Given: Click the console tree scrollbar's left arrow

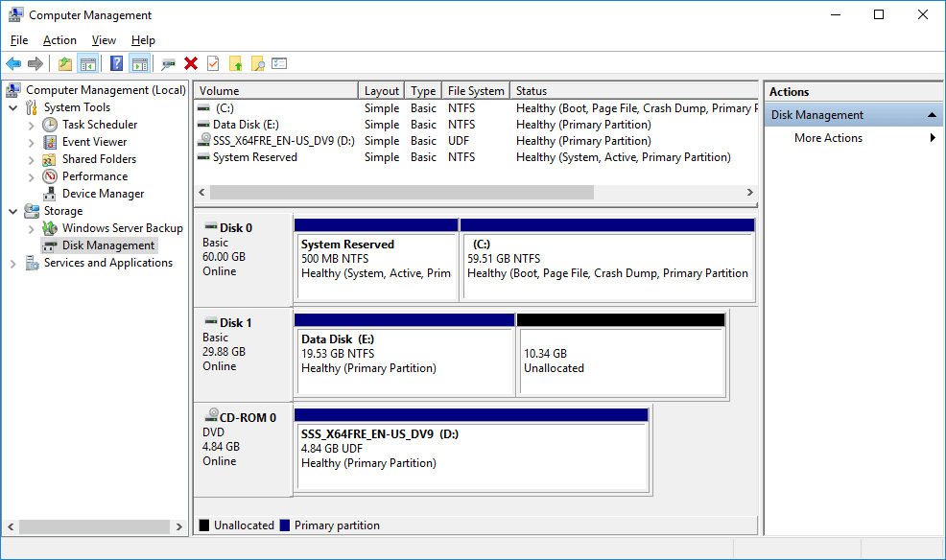Looking at the screenshot, I should 11,526.
